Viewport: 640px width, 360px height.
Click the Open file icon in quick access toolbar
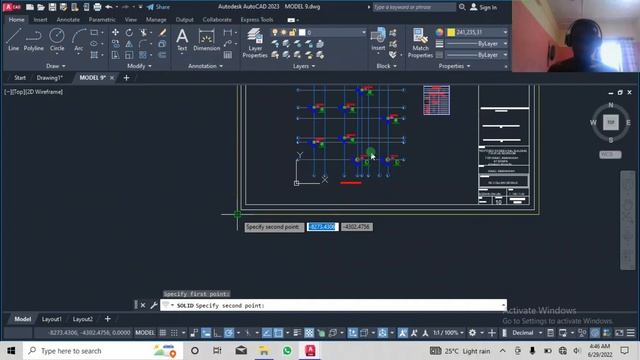click(x=41, y=7)
